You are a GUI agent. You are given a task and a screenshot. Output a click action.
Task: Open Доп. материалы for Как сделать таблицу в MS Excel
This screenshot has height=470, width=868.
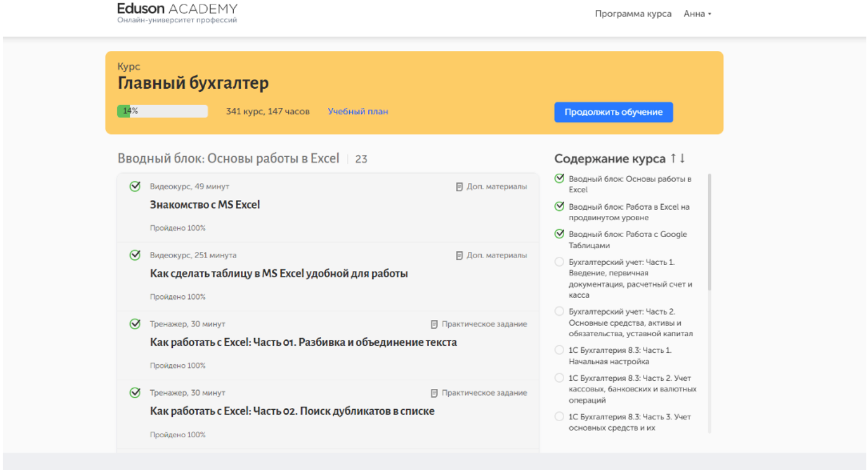(x=491, y=256)
